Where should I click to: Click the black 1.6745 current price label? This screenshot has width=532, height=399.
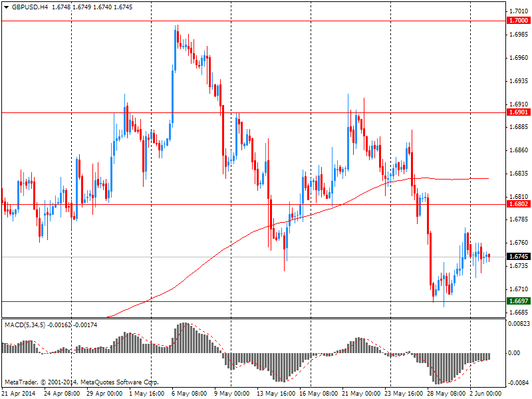pos(519,257)
